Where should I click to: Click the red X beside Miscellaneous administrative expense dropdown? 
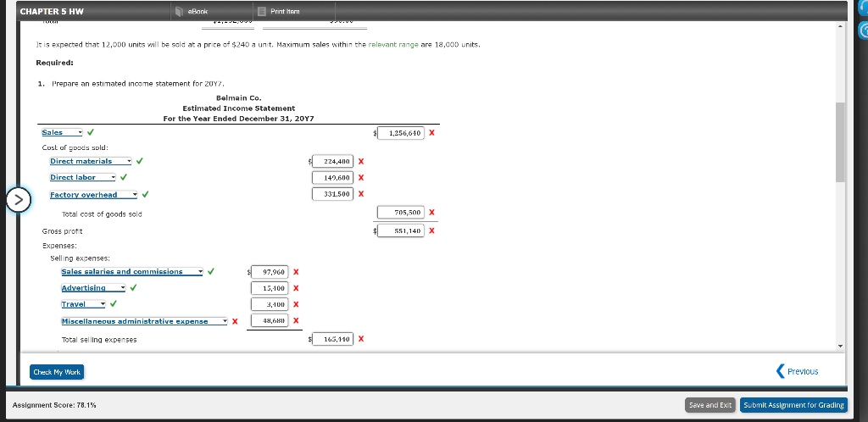[x=235, y=321]
